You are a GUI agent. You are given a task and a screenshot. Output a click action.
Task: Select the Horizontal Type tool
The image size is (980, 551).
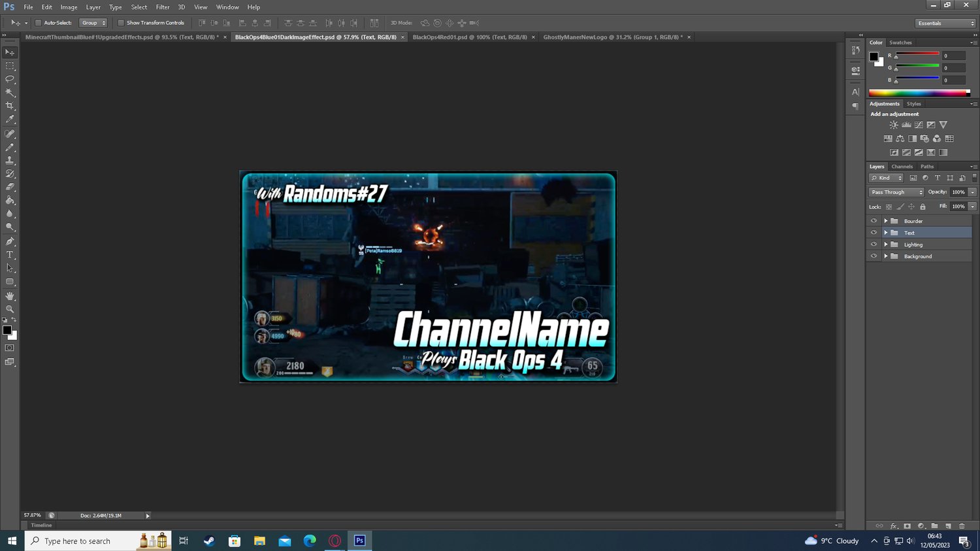(x=10, y=255)
